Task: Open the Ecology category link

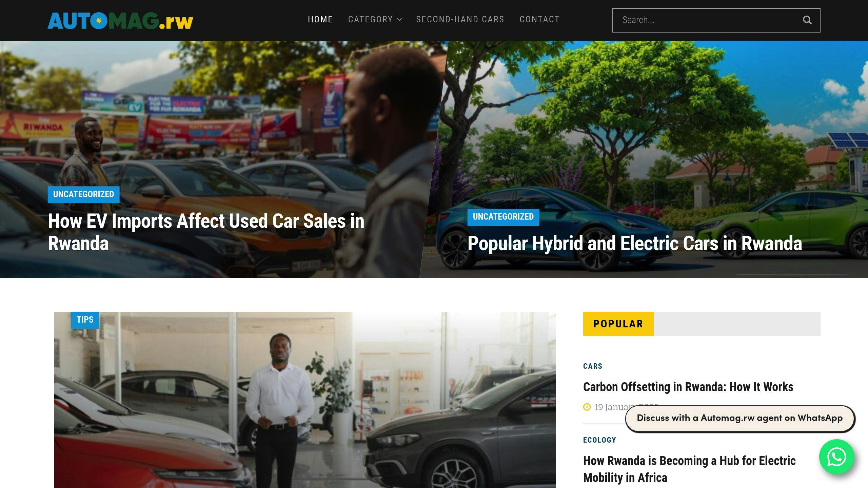Action: (x=599, y=440)
